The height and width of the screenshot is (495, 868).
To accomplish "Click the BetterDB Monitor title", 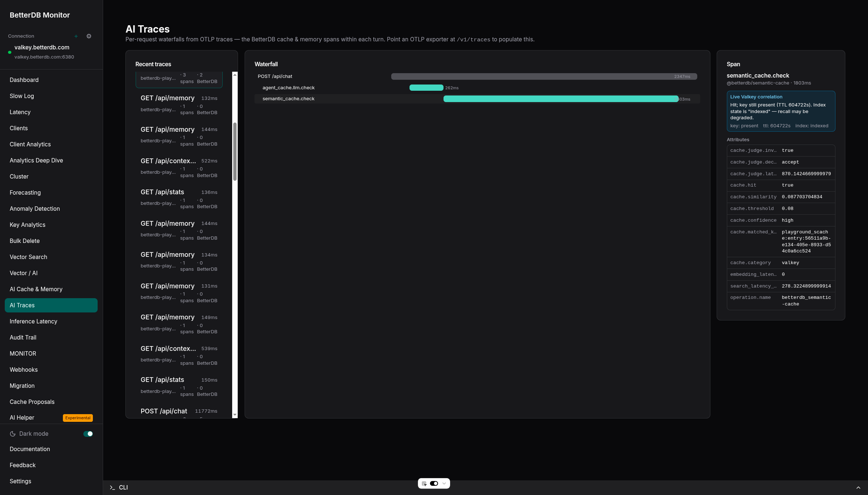I will point(39,15).
